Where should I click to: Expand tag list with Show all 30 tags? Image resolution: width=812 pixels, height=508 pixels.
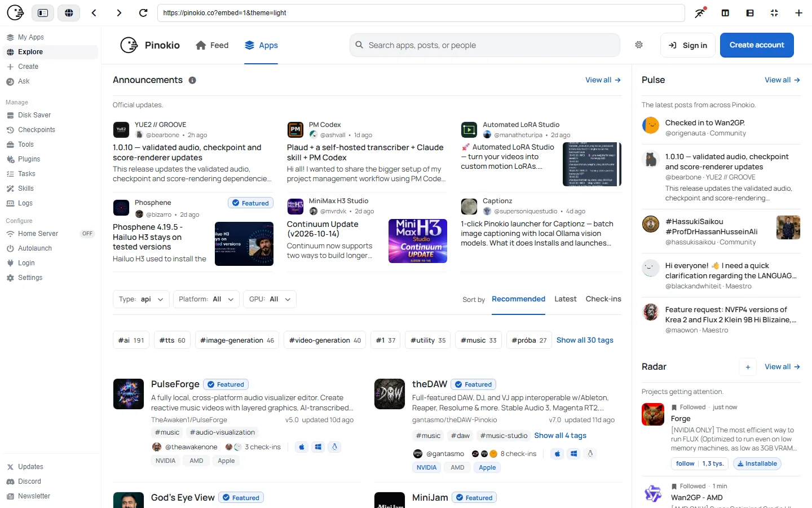click(585, 340)
